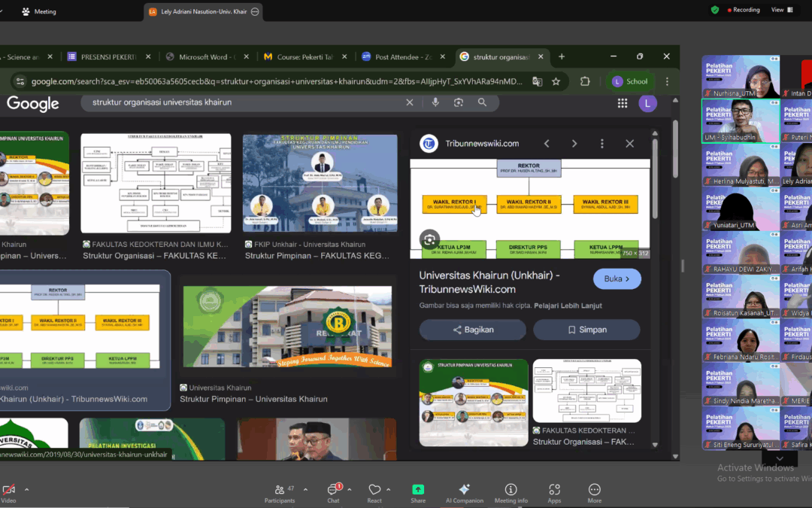Click green Share screen button
812x508 pixels.
point(418,494)
